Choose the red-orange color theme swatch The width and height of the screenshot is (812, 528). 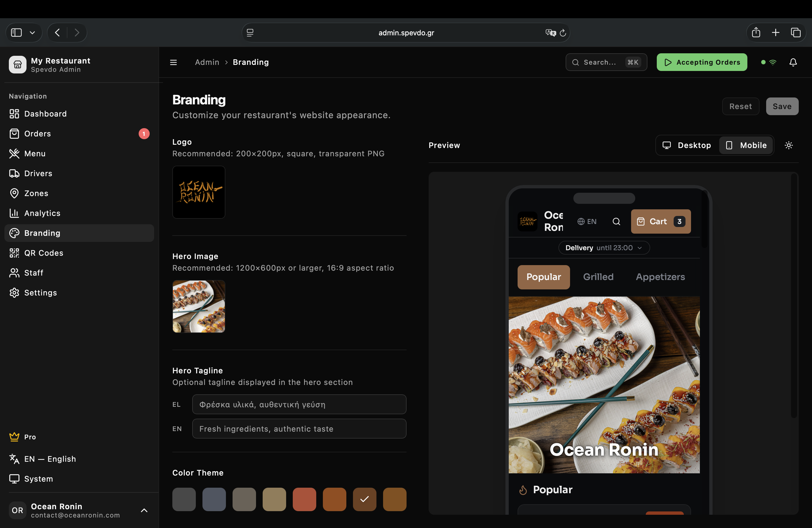click(x=304, y=499)
